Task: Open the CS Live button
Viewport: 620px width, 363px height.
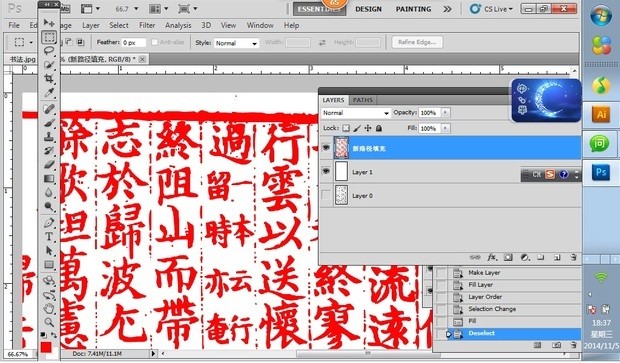Action: (x=491, y=9)
